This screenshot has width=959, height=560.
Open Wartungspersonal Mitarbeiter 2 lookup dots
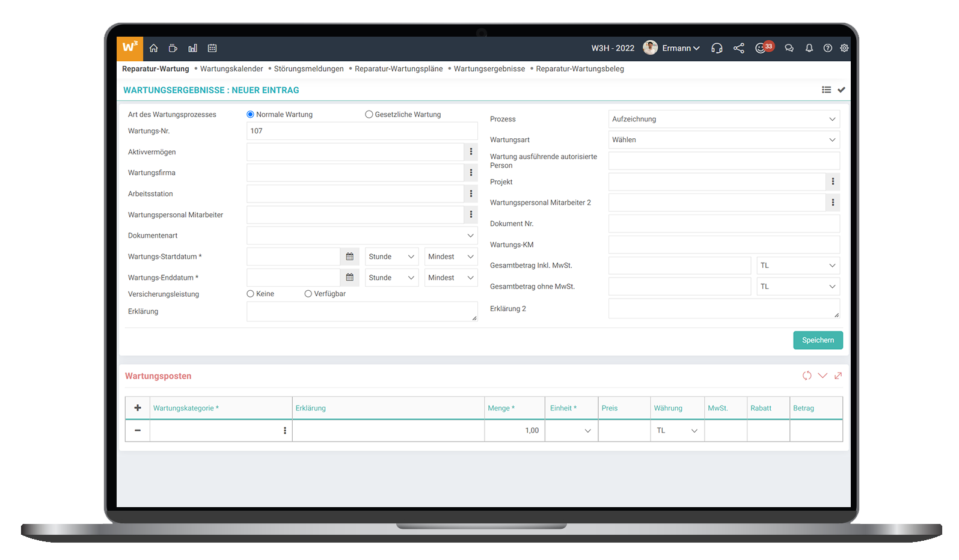pos(833,202)
